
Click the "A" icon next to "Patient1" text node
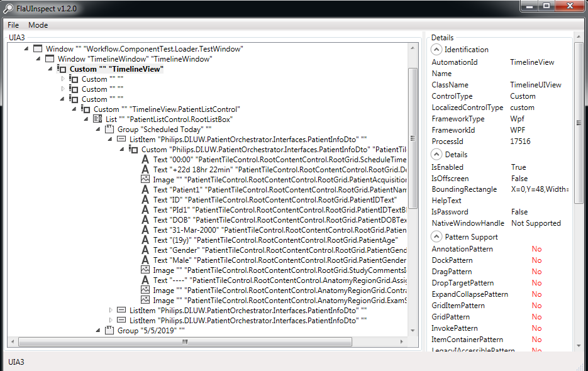(x=146, y=189)
